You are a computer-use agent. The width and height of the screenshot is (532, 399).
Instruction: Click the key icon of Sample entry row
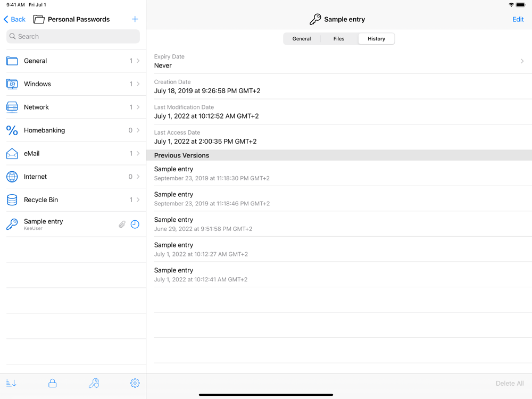click(12, 225)
